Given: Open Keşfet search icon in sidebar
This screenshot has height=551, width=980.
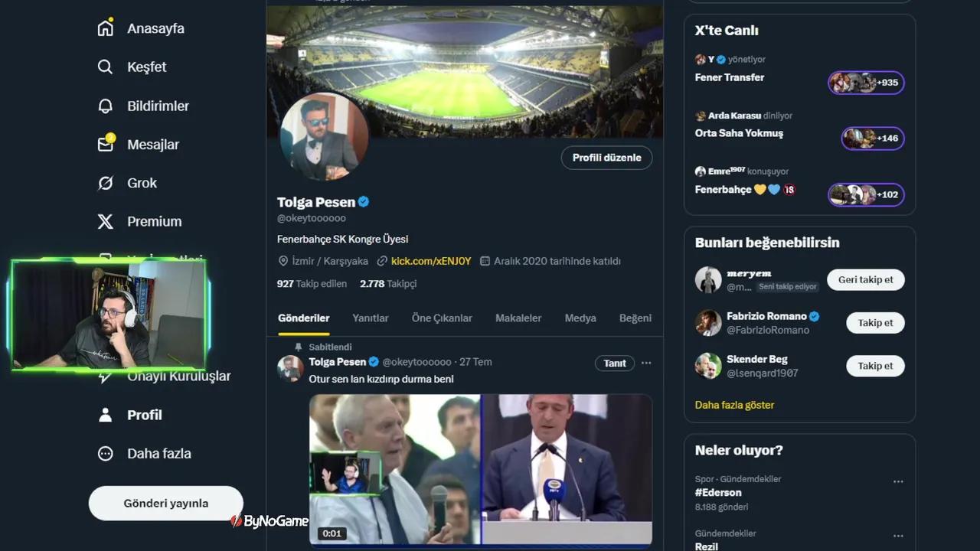Looking at the screenshot, I should pos(106,67).
